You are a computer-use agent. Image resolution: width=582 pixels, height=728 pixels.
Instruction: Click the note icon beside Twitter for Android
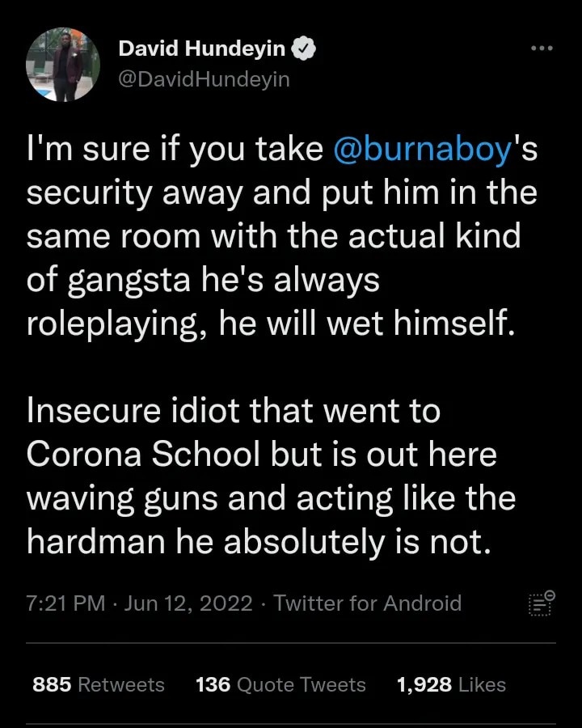click(540, 603)
